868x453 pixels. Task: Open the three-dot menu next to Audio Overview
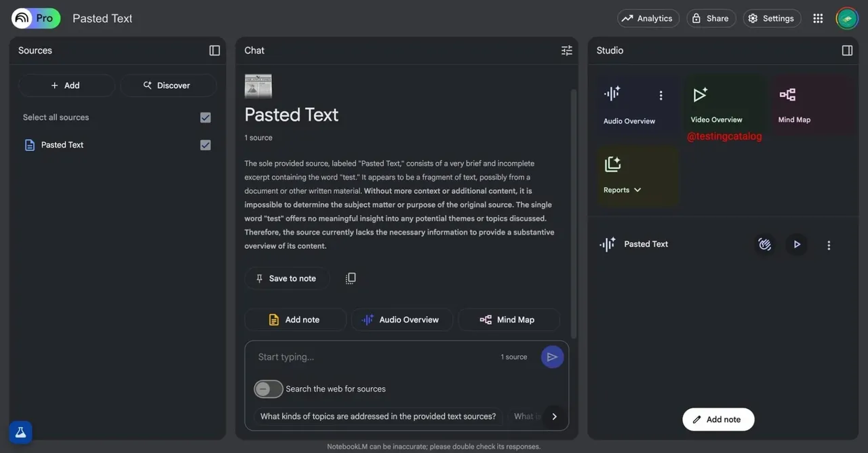pyautogui.click(x=661, y=95)
